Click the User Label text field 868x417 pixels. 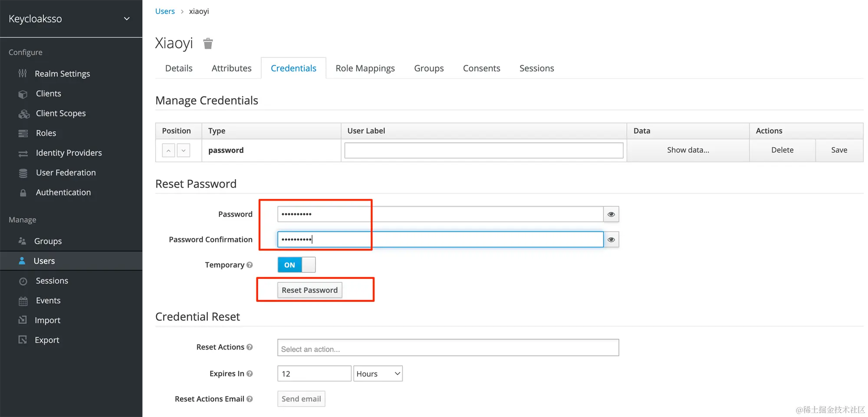(x=483, y=150)
